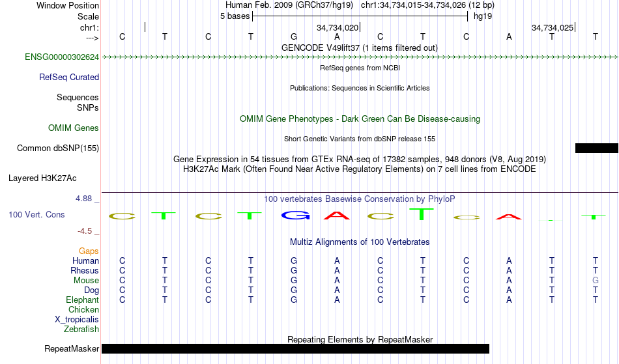This screenshot has height=364, width=619.
Task: Click the grey G in the Mouse row
Action: 596,281
